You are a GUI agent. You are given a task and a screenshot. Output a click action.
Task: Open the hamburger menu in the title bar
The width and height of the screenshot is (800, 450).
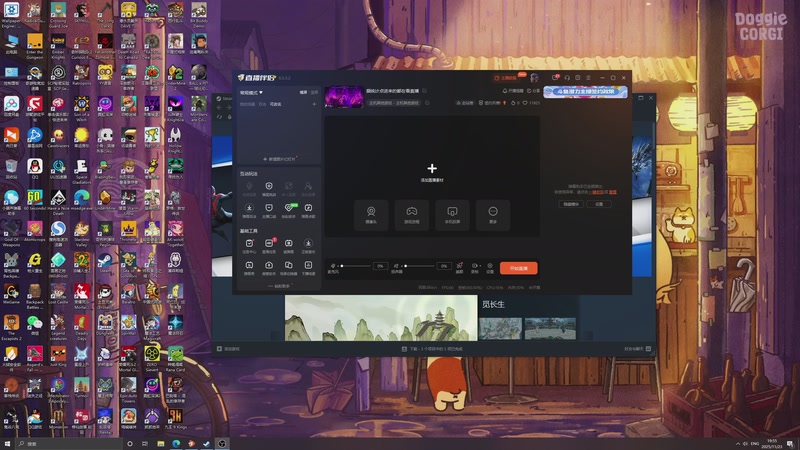tap(588, 78)
